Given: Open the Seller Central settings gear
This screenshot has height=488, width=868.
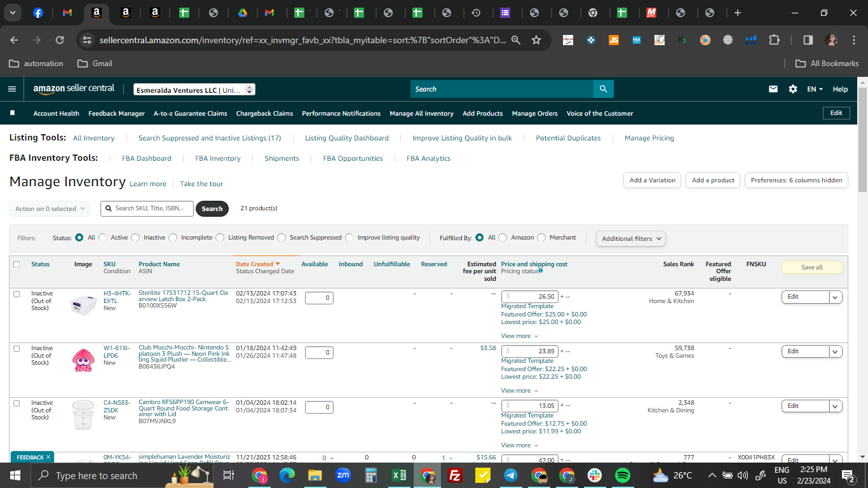Looking at the screenshot, I should pos(793,89).
